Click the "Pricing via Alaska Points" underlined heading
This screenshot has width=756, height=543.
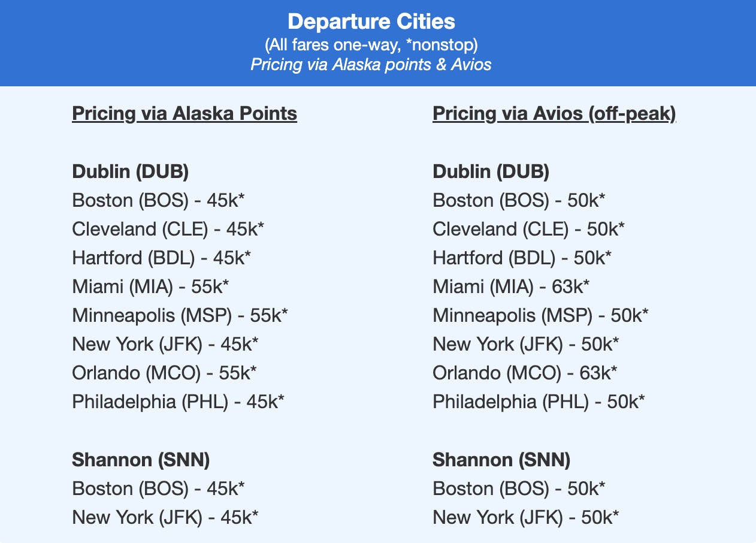[185, 113]
